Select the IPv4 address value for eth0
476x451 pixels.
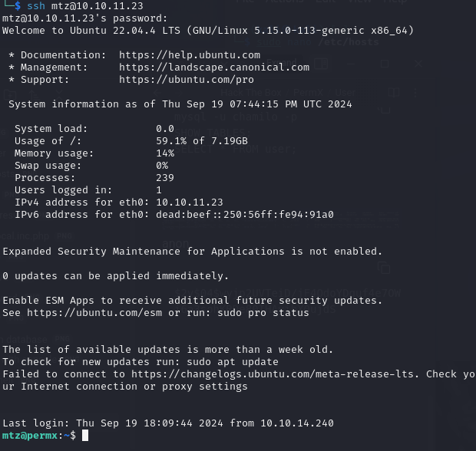(x=190, y=202)
